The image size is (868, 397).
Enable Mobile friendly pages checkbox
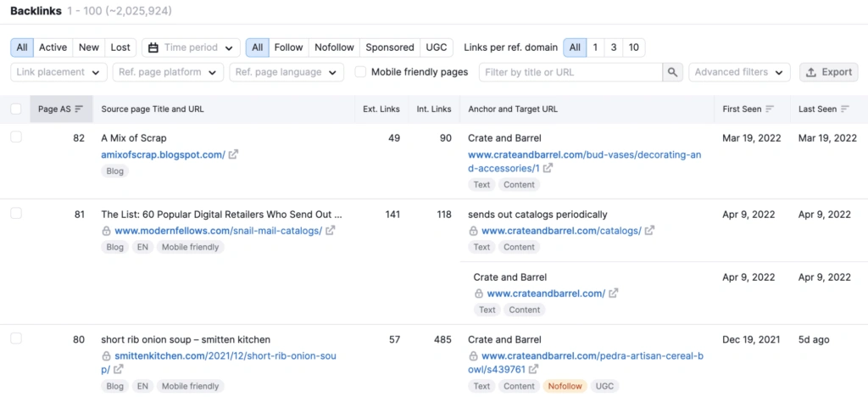tap(361, 72)
